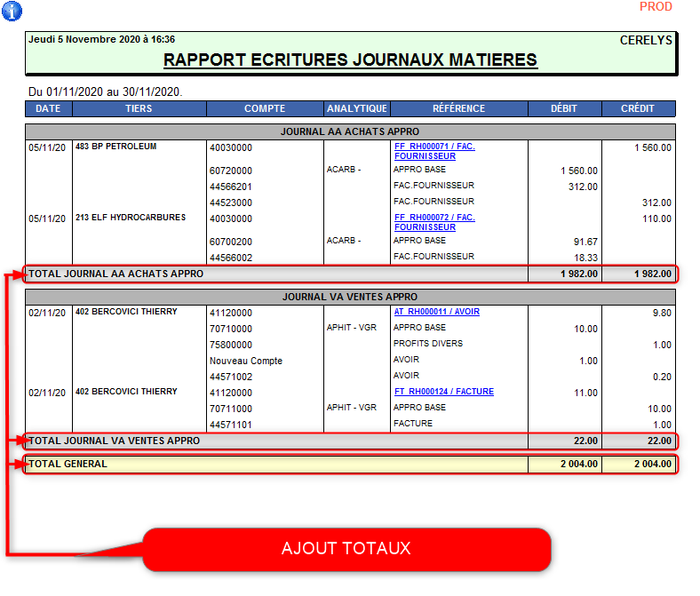
Task: Click the DÉBIT column header
Action: click(x=564, y=108)
